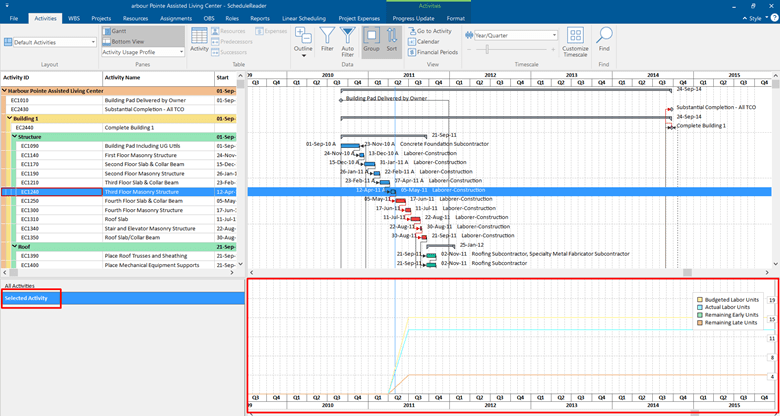Screen dimensions: 780x416
Task: Open the Progress Update tab
Action: coord(413,18)
